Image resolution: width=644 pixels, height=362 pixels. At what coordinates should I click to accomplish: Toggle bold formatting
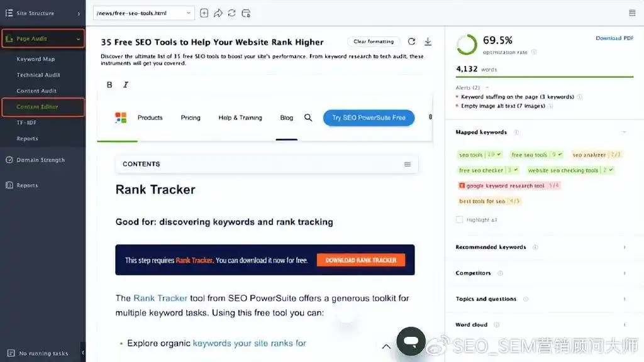pos(109,85)
